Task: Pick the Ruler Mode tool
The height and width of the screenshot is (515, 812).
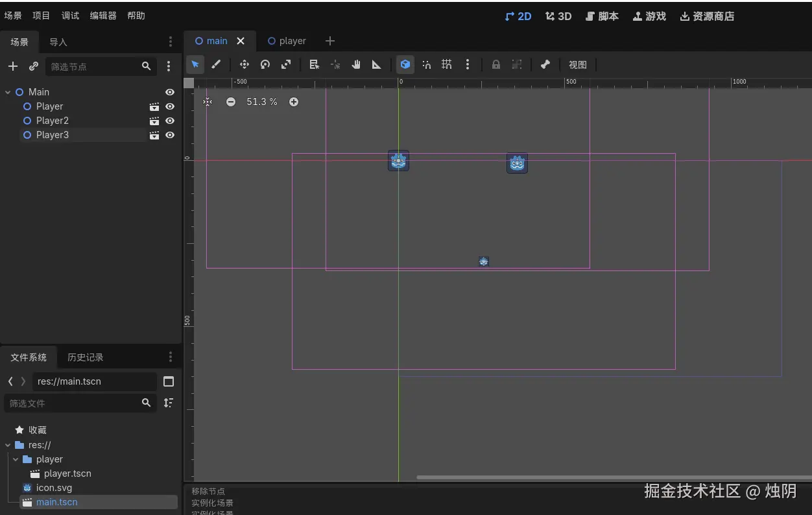Action: [x=377, y=64]
